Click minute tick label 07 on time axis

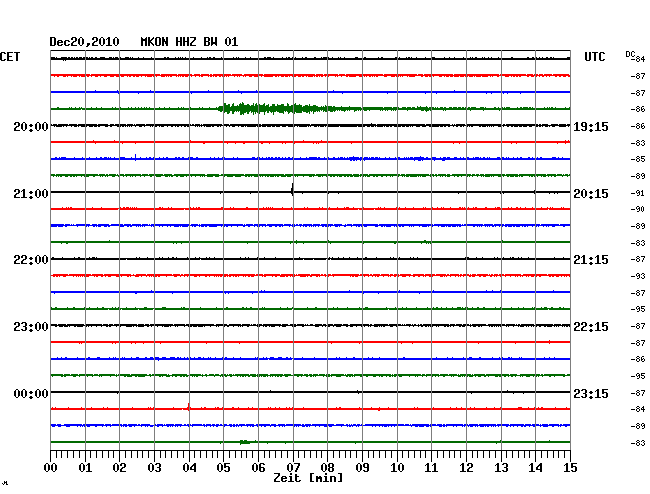point(293,468)
